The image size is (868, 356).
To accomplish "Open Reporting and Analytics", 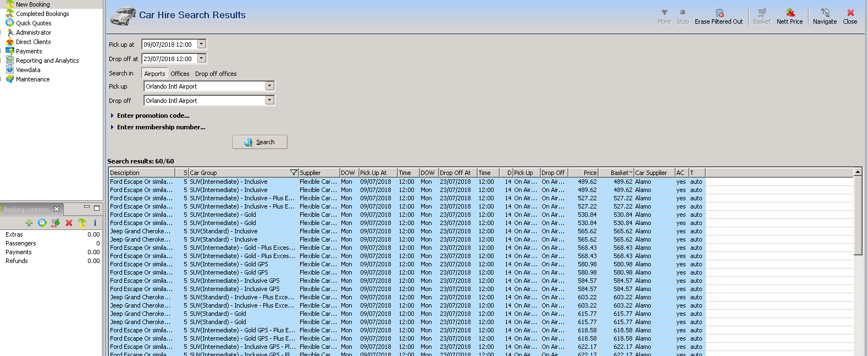I will tap(47, 61).
